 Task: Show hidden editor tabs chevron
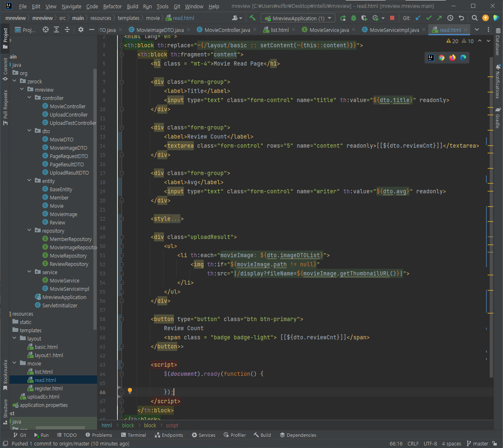(477, 30)
